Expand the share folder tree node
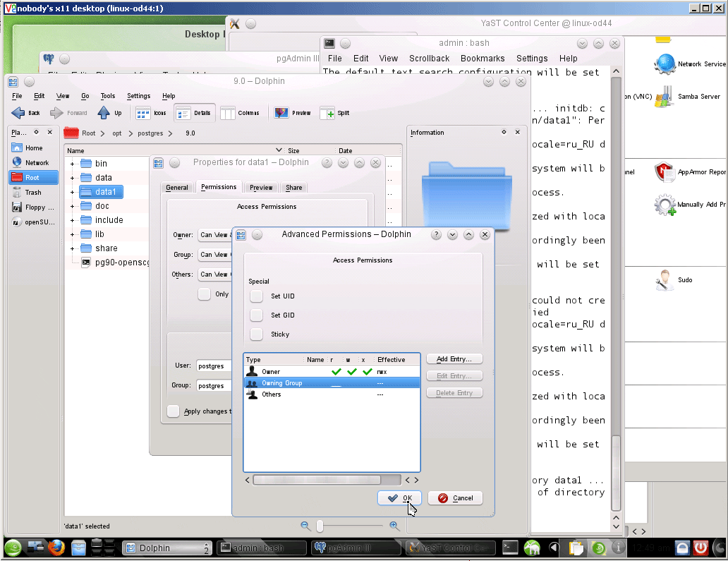Screen dimensions: 728x561 (72, 248)
